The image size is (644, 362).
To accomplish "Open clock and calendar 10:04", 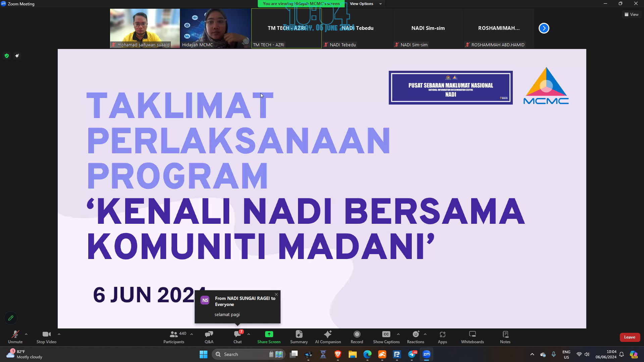I will tap(606, 354).
